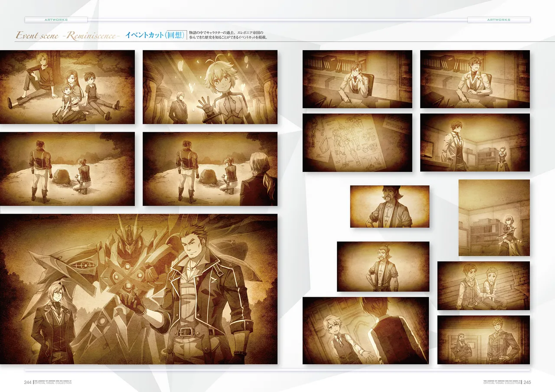Viewport: 555px width, 392px height.
Task: Select the two uniformed men standing indoors image
Action: (483, 340)
